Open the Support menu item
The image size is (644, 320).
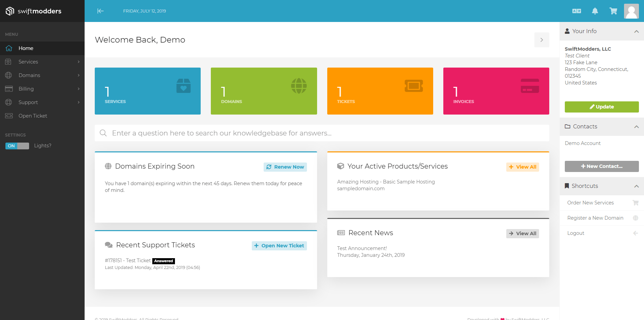[x=28, y=102]
